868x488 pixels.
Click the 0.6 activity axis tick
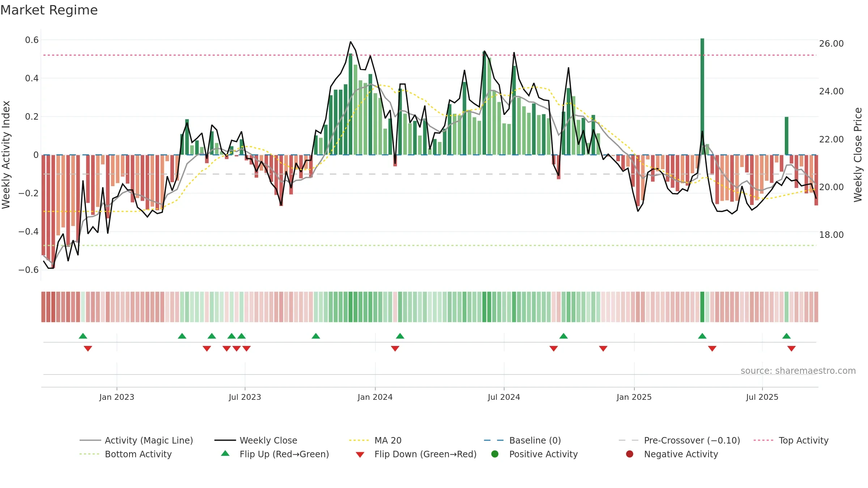(32, 40)
